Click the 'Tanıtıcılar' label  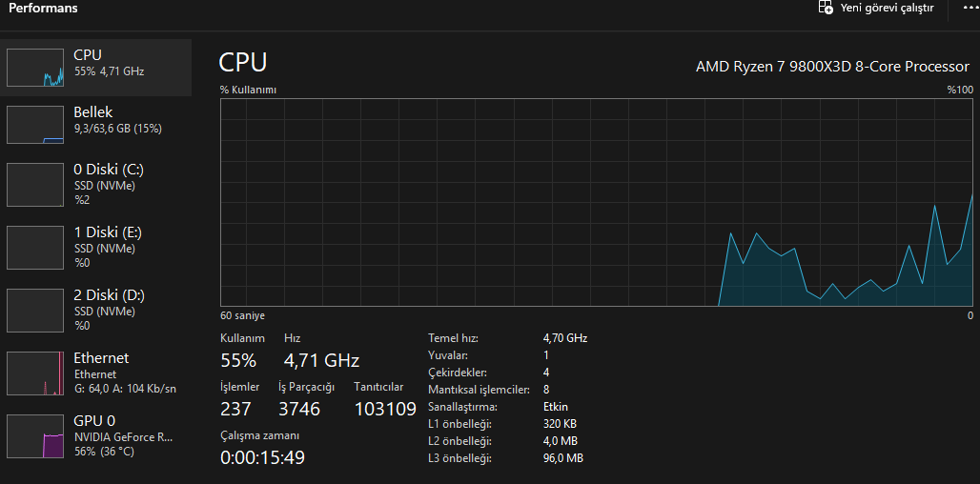[378, 387]
